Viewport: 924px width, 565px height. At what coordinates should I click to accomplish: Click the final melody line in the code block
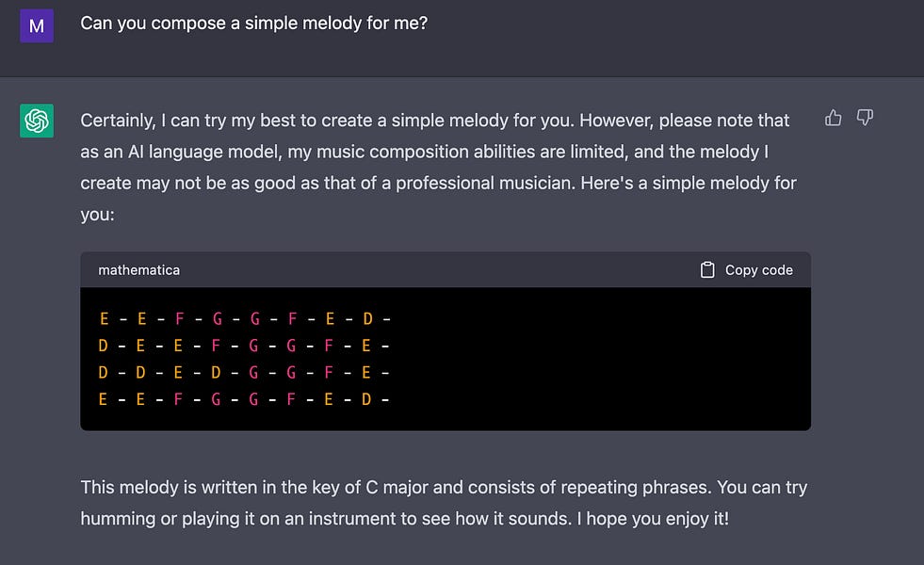coord(245,399)
